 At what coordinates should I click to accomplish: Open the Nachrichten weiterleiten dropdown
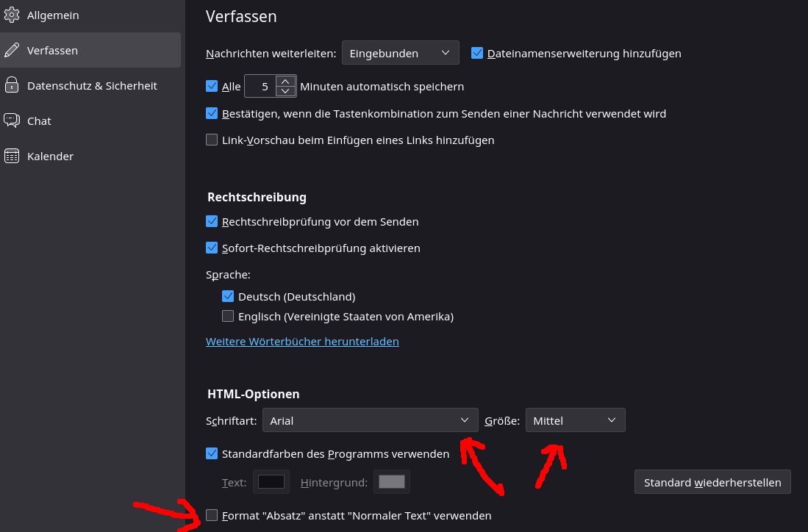[x=400, y=53]
